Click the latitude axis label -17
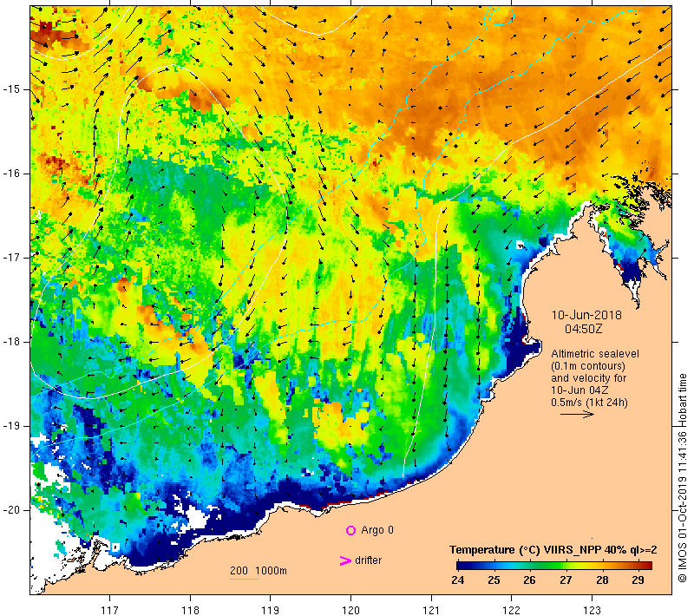694x616 pixels. 10,258
